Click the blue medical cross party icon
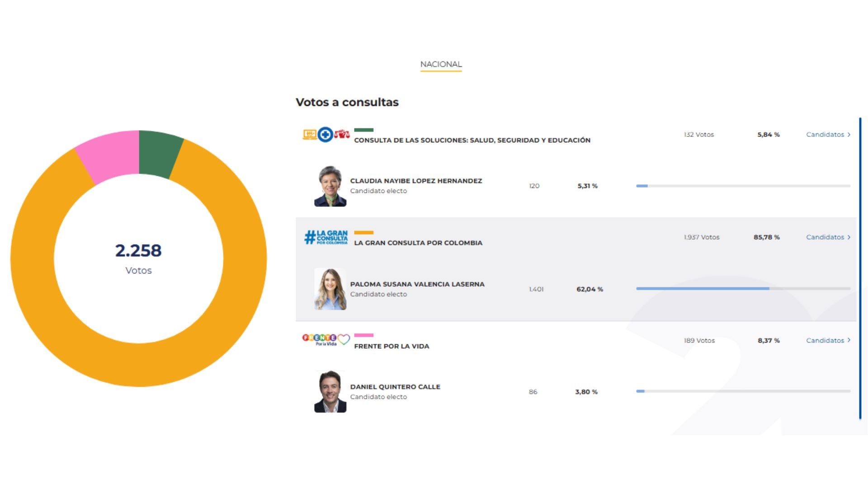 [325, 135]
